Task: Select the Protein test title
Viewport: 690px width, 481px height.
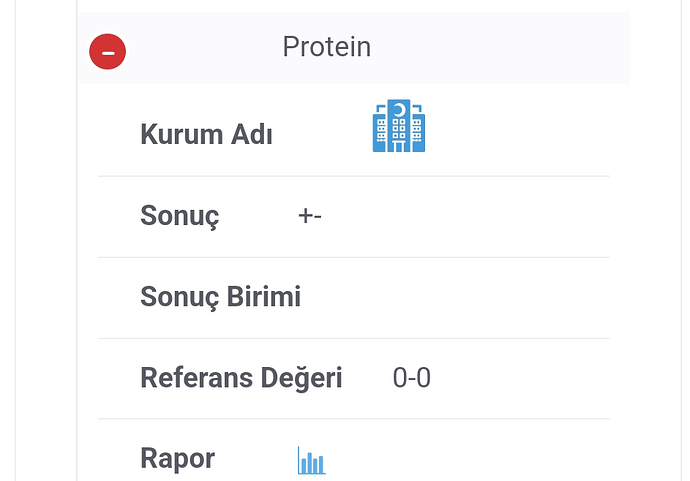Action: 327,47
